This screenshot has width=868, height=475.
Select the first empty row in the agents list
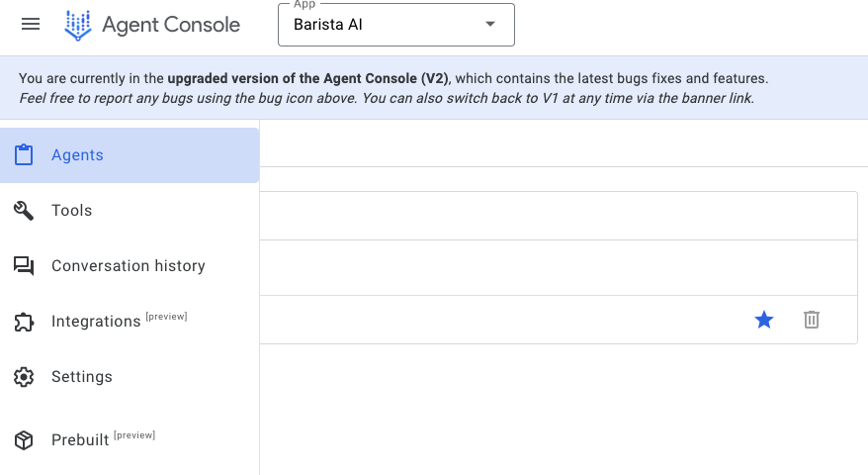[x=559, y=216]
